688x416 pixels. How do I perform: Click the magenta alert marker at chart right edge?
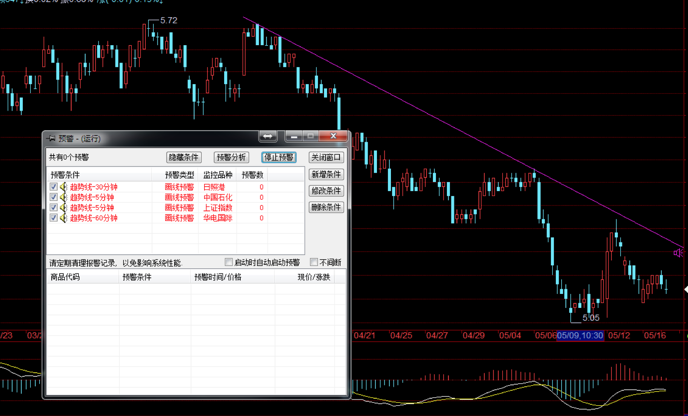pyautogui.click(x=679, y=253)
